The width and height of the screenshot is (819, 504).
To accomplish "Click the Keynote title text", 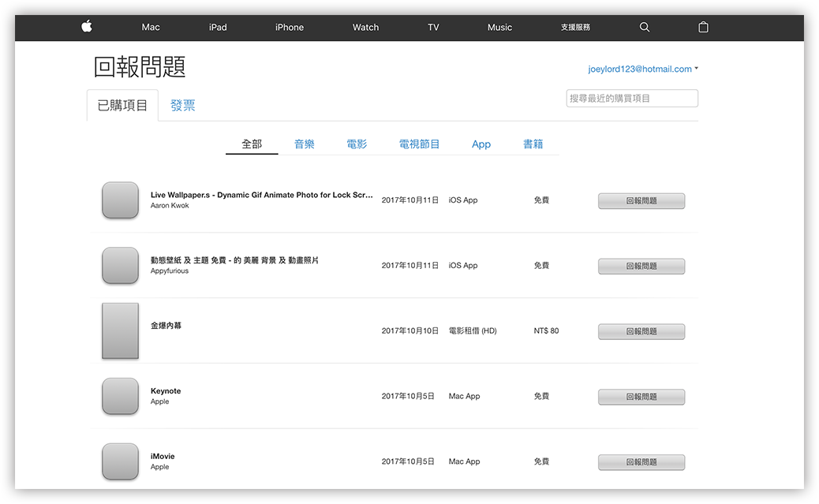I will pos(166,390).
